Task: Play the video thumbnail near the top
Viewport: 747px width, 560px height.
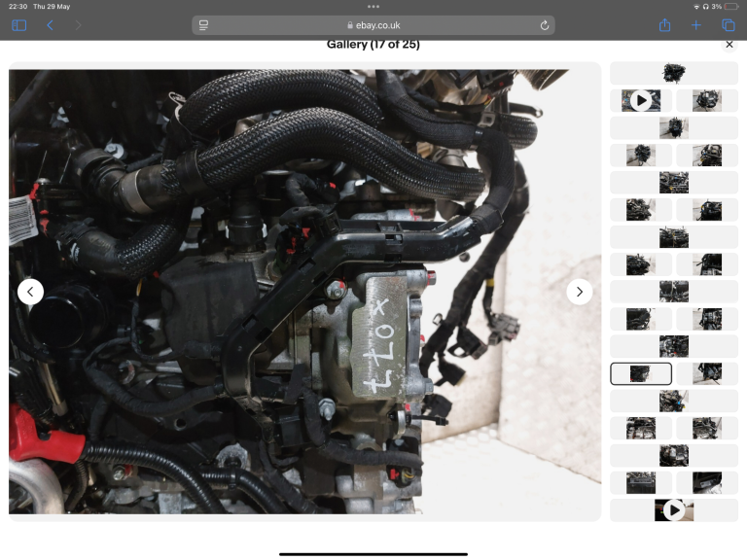Action: pyautogui.click(x=641, y=100)
